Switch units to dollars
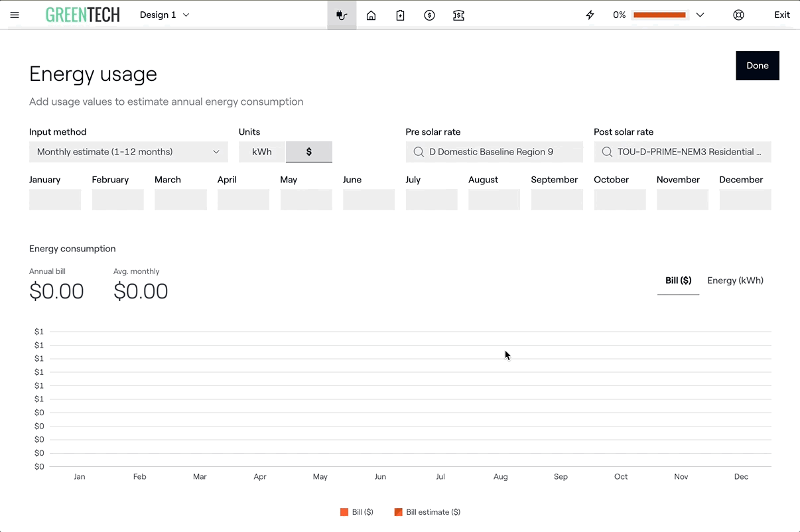Viewport: 800px width, 532px height. (309, 152)
